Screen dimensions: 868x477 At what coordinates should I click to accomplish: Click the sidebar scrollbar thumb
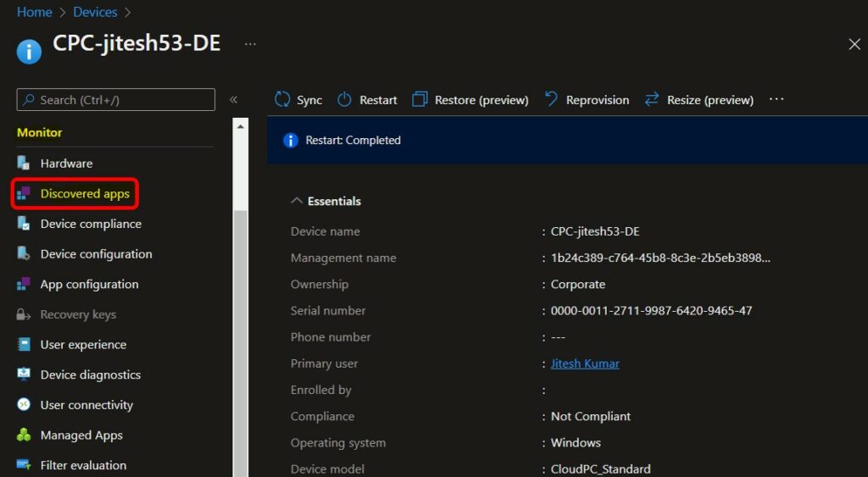coord(240,343)
